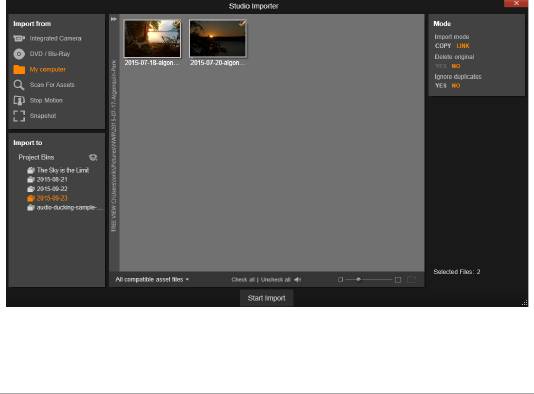Open the All compatible asset files dropdown

(152, 280)
